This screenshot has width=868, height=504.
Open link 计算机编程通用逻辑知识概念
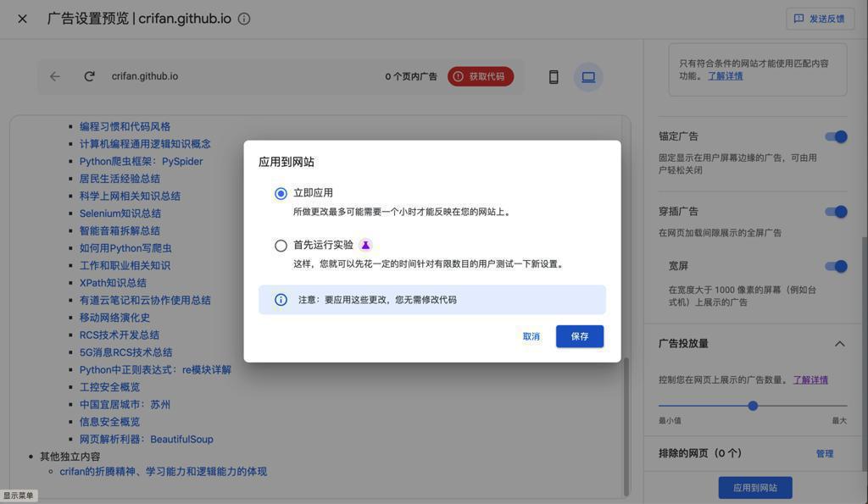(145, 144)
